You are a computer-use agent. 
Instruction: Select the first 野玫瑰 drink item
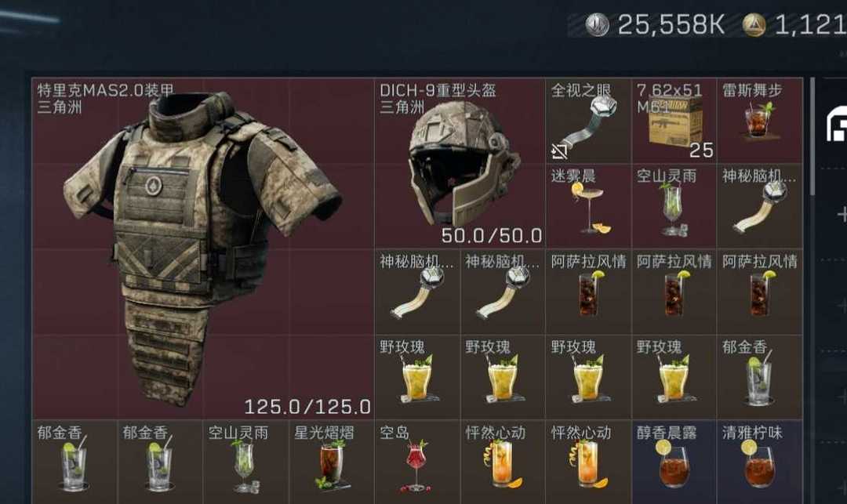(x=417, y=377)
